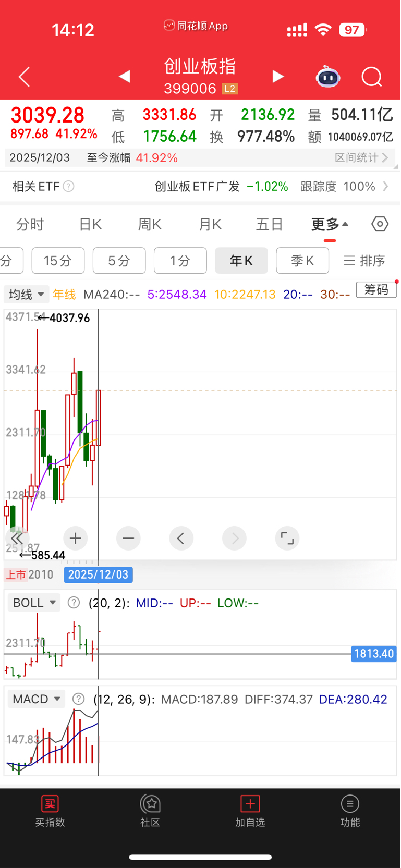This screenshot has width=401, height=868.
Task: Tap the 4037.96 high marker
Action: (64, 317)
